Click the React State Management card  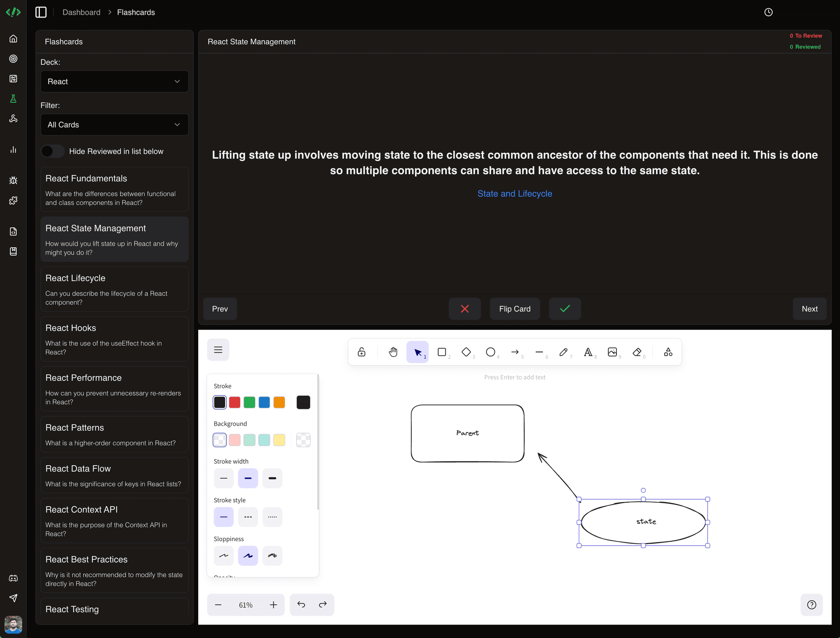tap(114, 239)
